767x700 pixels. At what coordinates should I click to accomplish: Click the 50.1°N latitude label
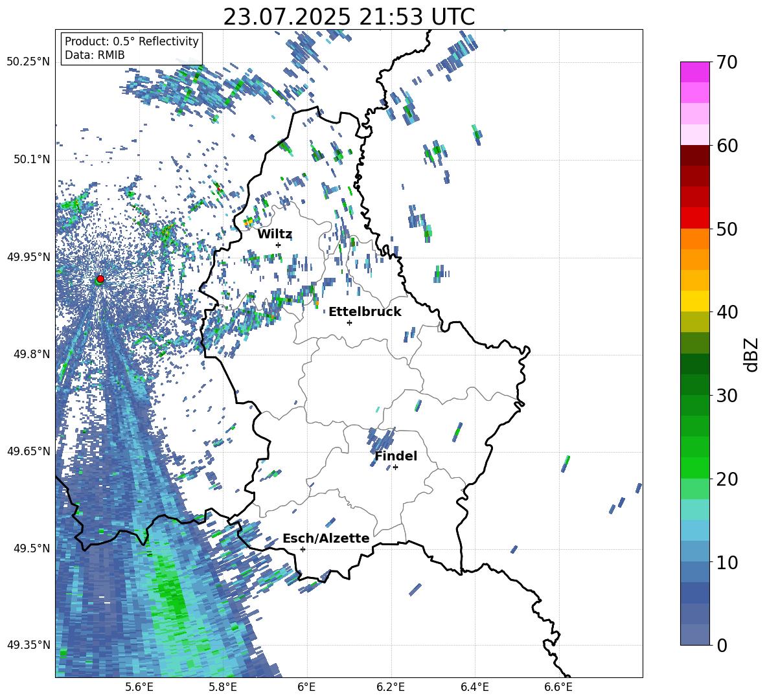(31, 160)
